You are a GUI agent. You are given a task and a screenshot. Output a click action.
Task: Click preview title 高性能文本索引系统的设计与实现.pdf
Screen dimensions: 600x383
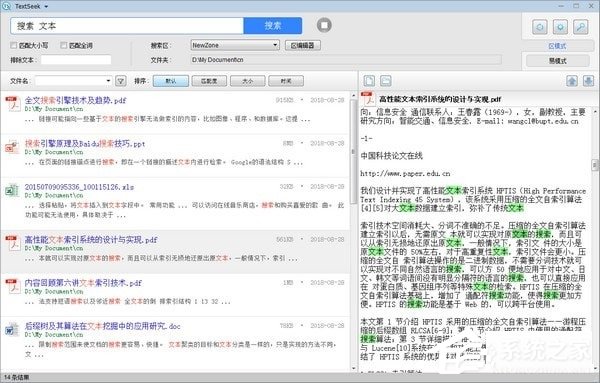440,99
